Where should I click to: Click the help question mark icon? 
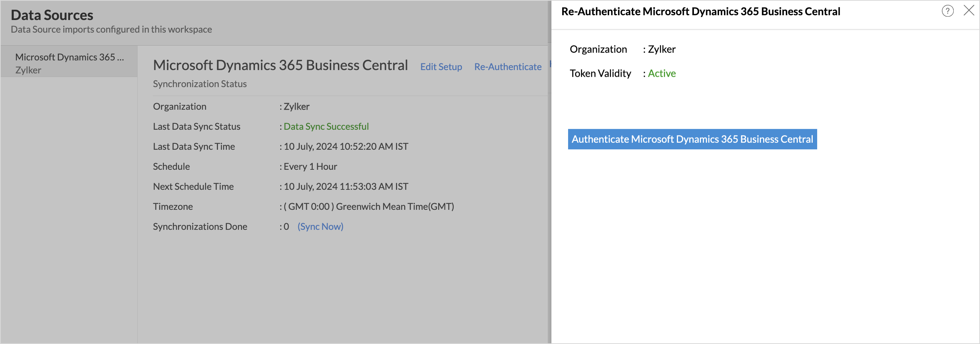click(x=947, y=11)
